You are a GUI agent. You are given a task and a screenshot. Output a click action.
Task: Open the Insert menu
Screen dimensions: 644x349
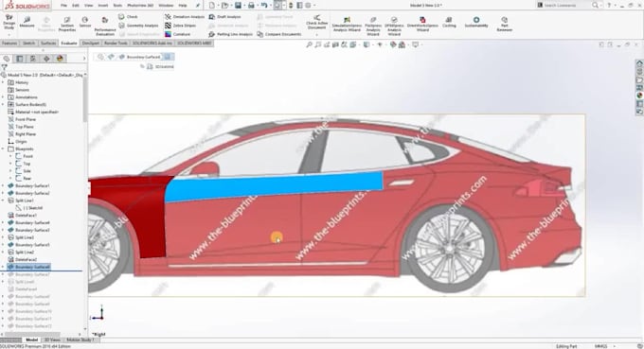[103, 6]
